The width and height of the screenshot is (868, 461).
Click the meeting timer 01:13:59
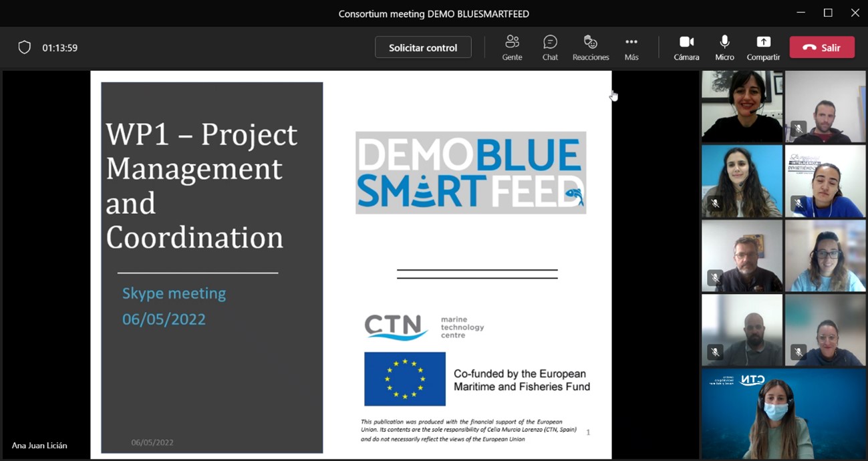(60, 48)
